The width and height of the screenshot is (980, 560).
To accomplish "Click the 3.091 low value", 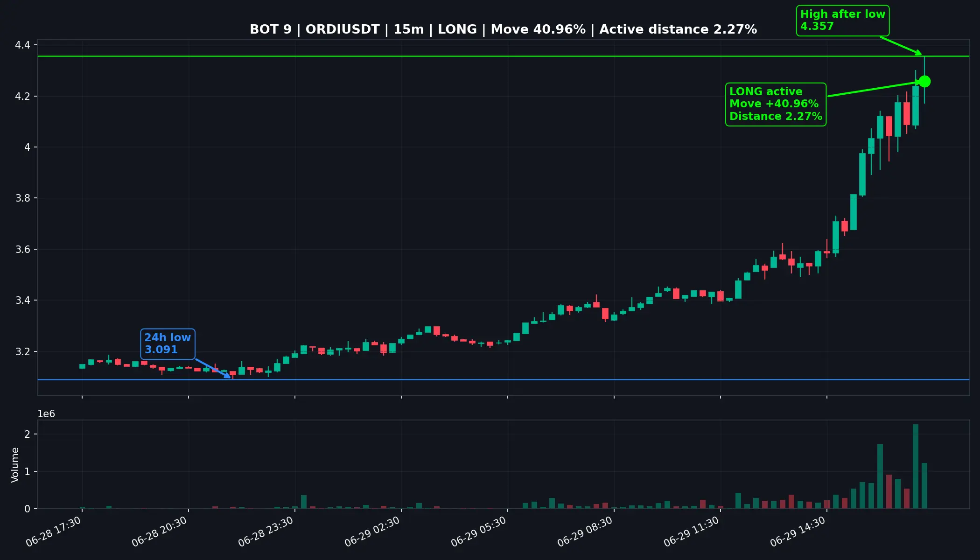I will click(x=161, y=350).
